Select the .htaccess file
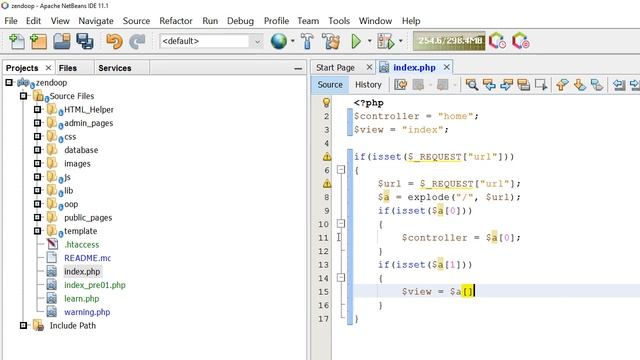640x360 pixels. [82, 244]
